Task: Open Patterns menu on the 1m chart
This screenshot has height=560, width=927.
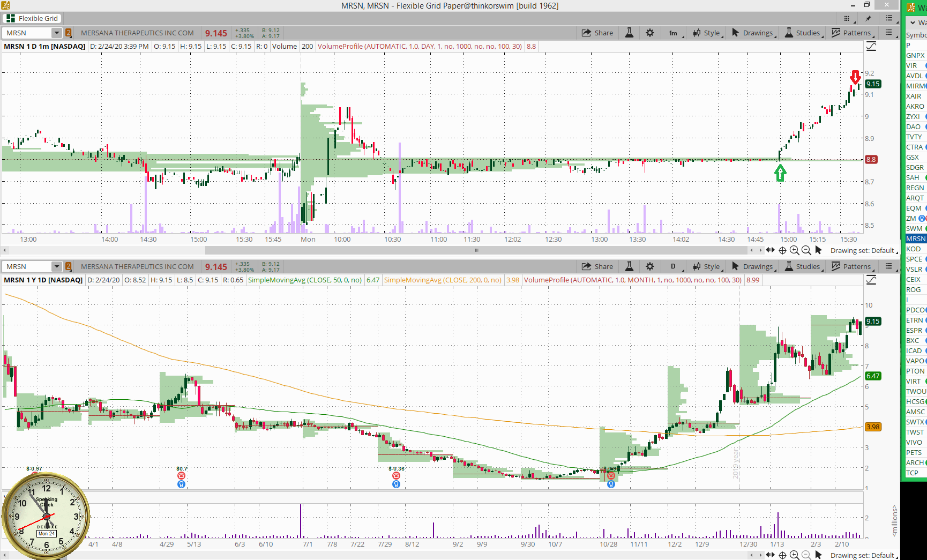Action: pyautogui.click(x=852, y=33)
